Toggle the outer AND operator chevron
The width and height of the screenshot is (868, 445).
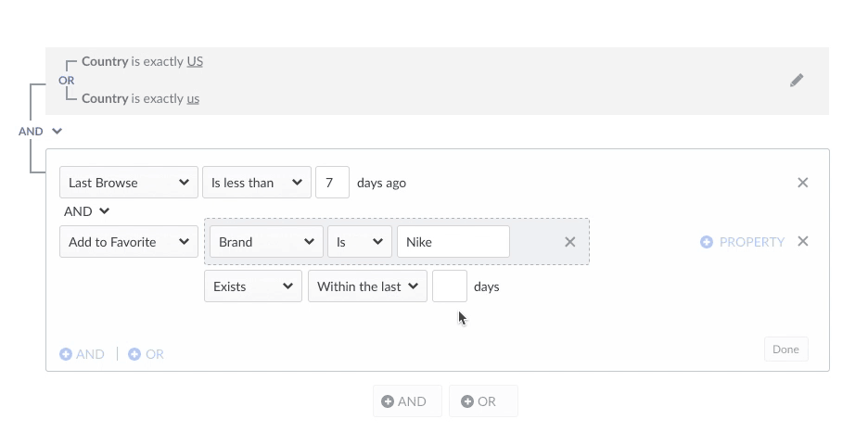[x=57, y=132]
